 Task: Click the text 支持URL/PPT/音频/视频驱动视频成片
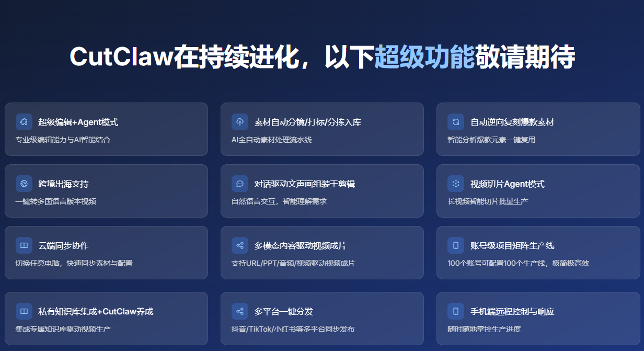293,263
